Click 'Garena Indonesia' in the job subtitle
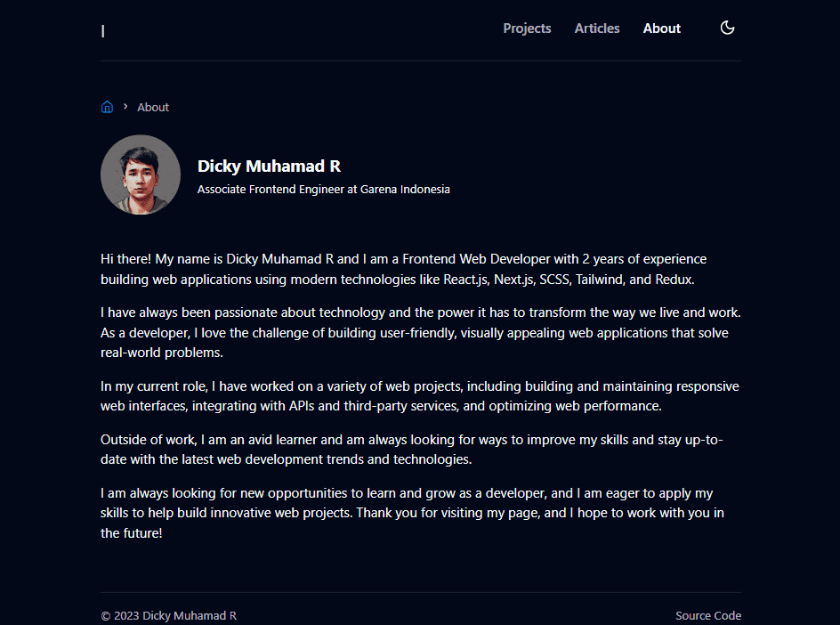The width and height of the screenshot is (840, 625). point(405,190)
